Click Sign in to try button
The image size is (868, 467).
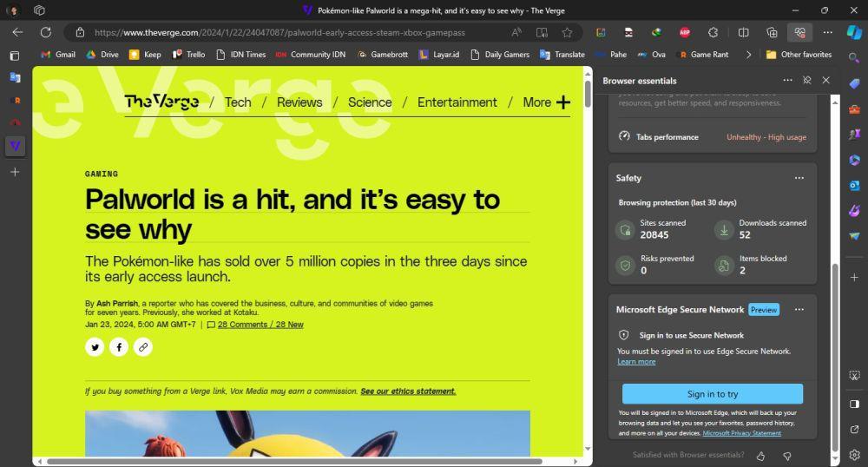click(713, 394)
